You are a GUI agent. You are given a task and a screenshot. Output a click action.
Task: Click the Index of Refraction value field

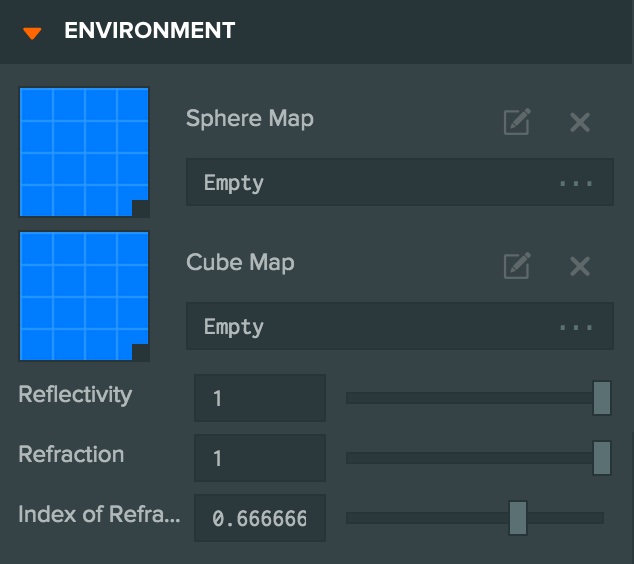[x=260, y=518]
